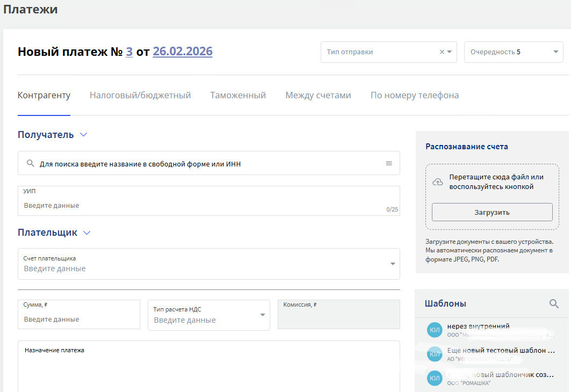The image size is (571, 392).
Task: Click the ООО "РОМАШКА" template avatar
Action: pyautogui.click(x=435, y=378)
